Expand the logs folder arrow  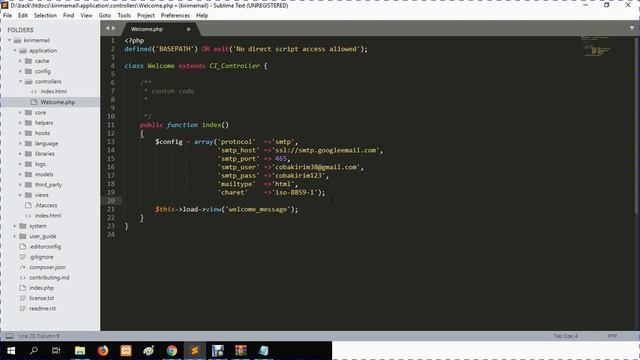click(x=20, y=164)
